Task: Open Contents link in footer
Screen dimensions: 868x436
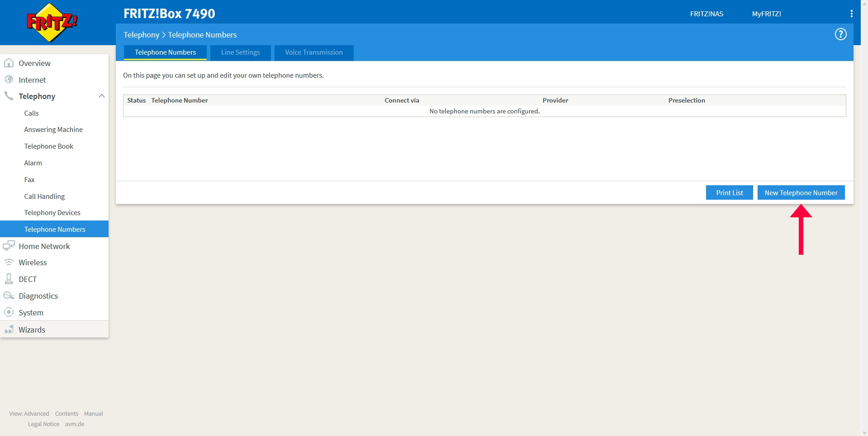Action: pos(66,413)
